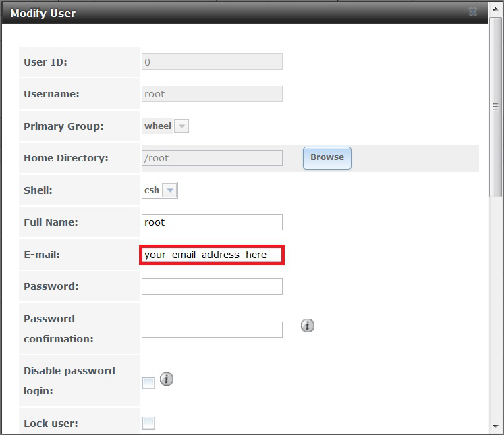Click into the E-mail address field
Viewport: 504px width, 435px height.
click(212, 255)
